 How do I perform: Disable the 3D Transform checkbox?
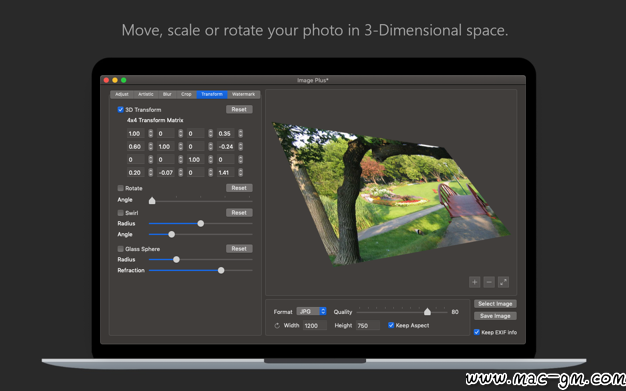click(121, 109)
